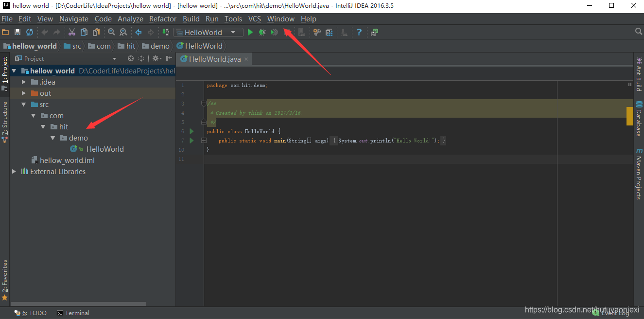644x319 pixels.
Task: Toggle the Ant Build tool window
Action: pyautogui.click(x=639, y=74)
